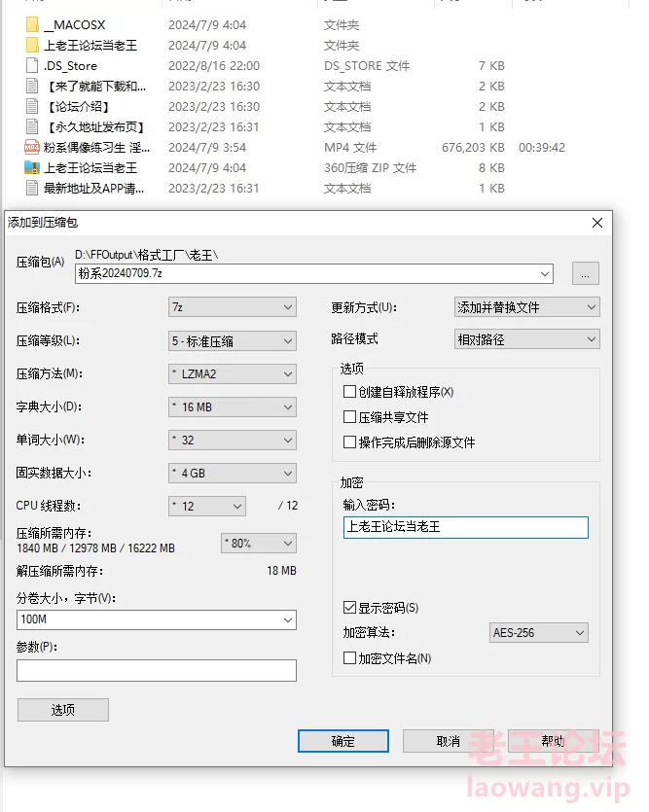Select the 【永久地址发布页】 file name

coord(96,126)
